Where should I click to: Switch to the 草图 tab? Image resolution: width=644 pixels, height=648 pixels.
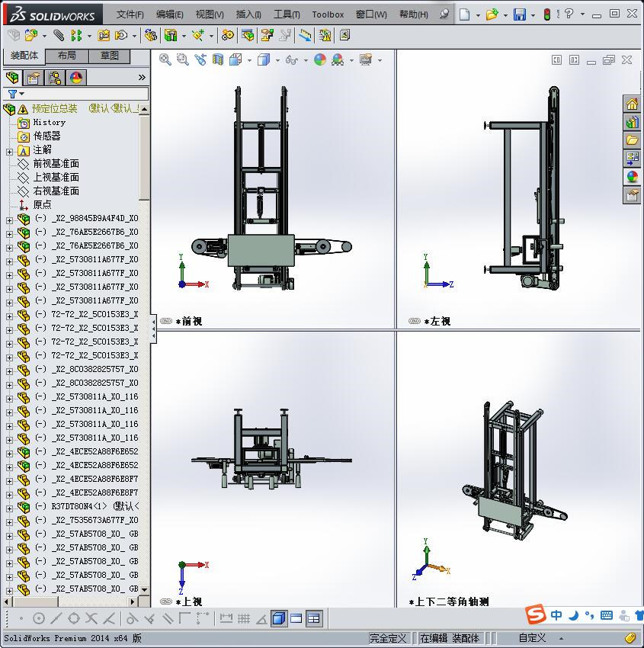coord(110,56)
